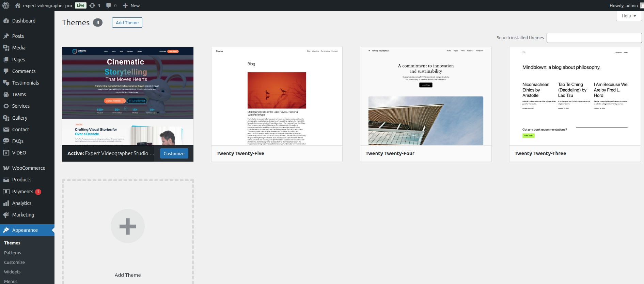Screen dimensions: 644x284
Task: Click the WooCommerce logo icon
Action: pos(6,168)
